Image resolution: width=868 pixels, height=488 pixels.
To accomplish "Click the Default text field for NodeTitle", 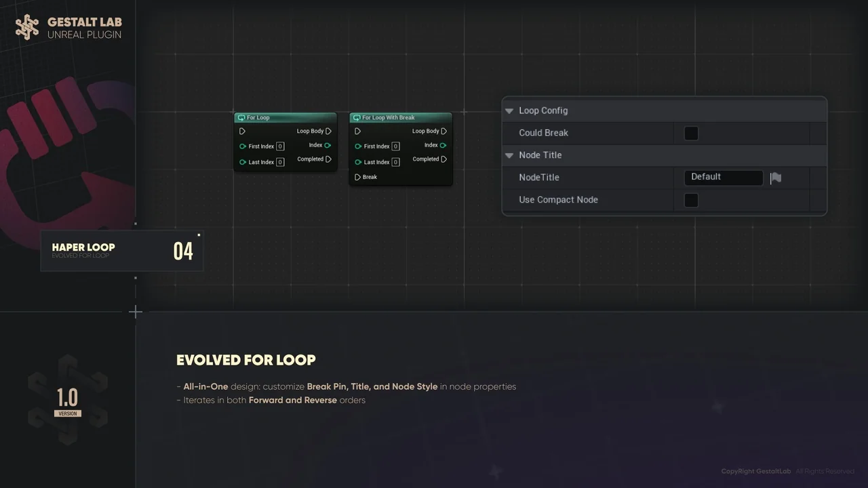I will pyautogui.click(x=724, y=177).
